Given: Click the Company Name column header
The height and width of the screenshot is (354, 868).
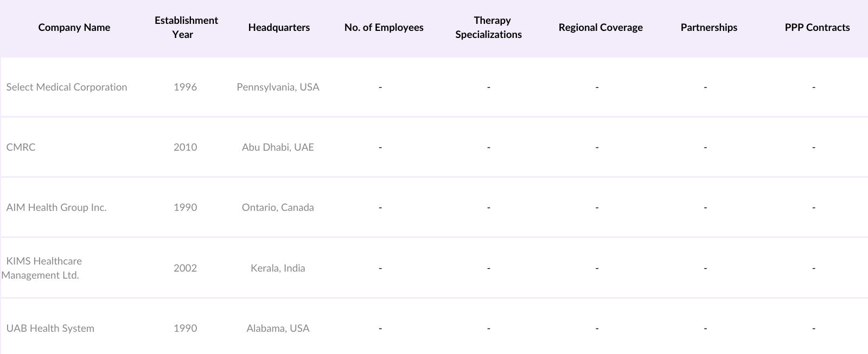Looking at the screenshot, I should (74, 28).
